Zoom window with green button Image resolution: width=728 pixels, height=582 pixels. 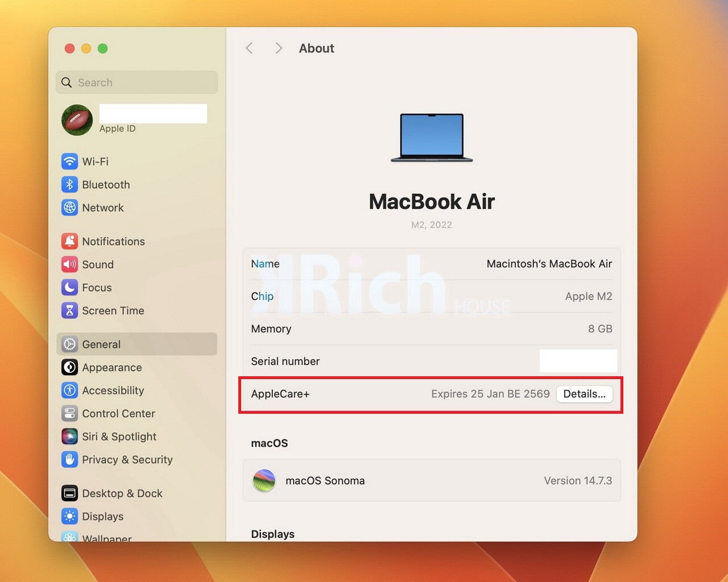[103, 48]
